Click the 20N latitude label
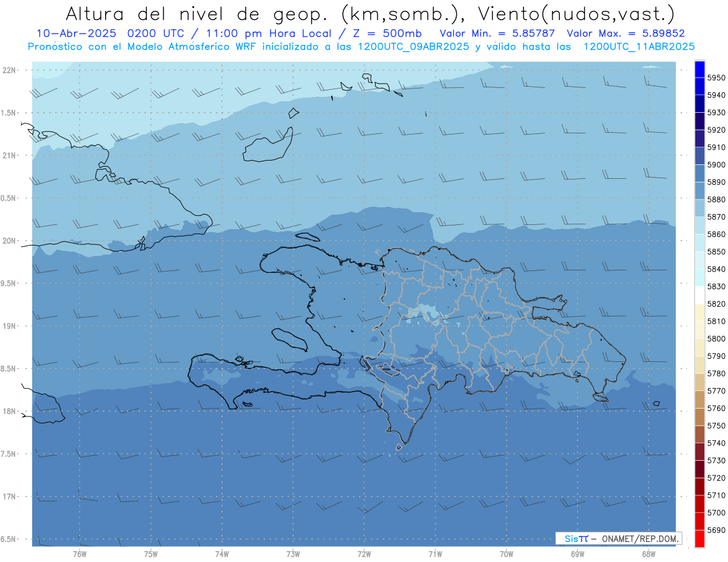 (x=9, y=241)
